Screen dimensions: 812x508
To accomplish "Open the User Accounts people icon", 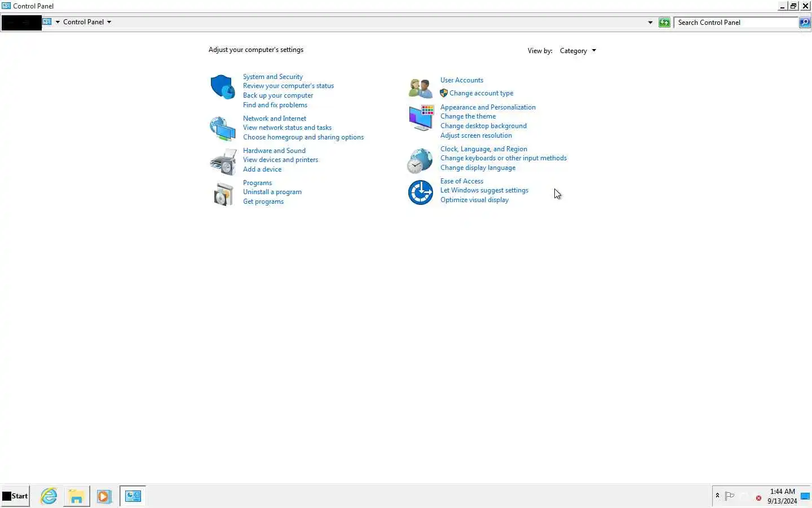I will click(x=421, y=88).
